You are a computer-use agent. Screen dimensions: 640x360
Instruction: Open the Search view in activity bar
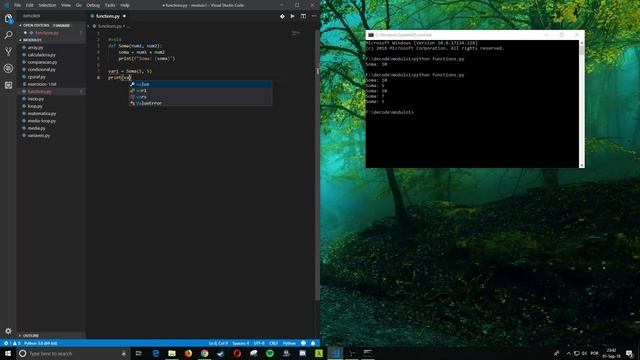point(8,35)
